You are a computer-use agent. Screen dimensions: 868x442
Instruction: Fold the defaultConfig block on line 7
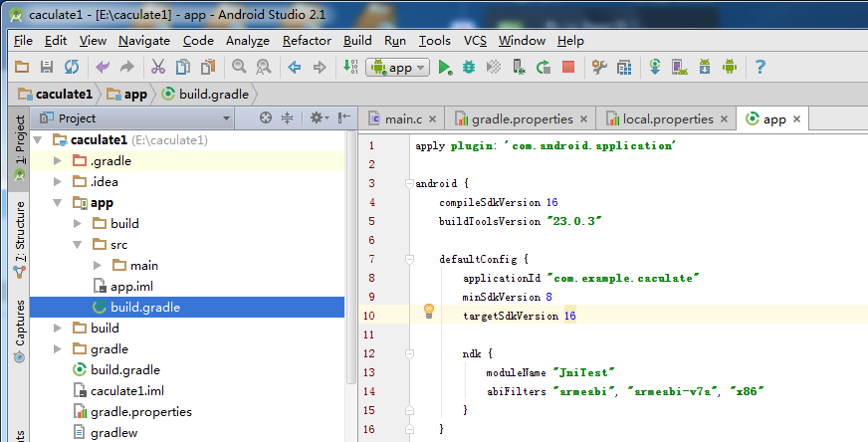click(x=409, y=259)
